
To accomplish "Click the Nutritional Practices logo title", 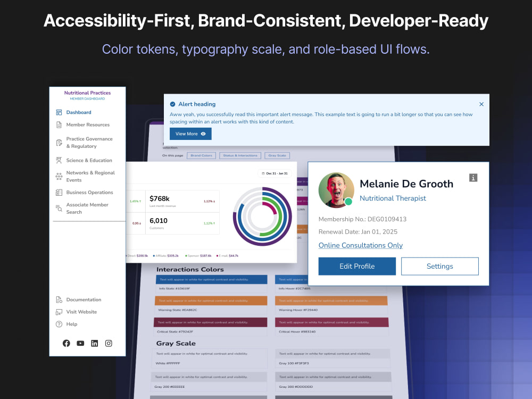I will point(88,93).
